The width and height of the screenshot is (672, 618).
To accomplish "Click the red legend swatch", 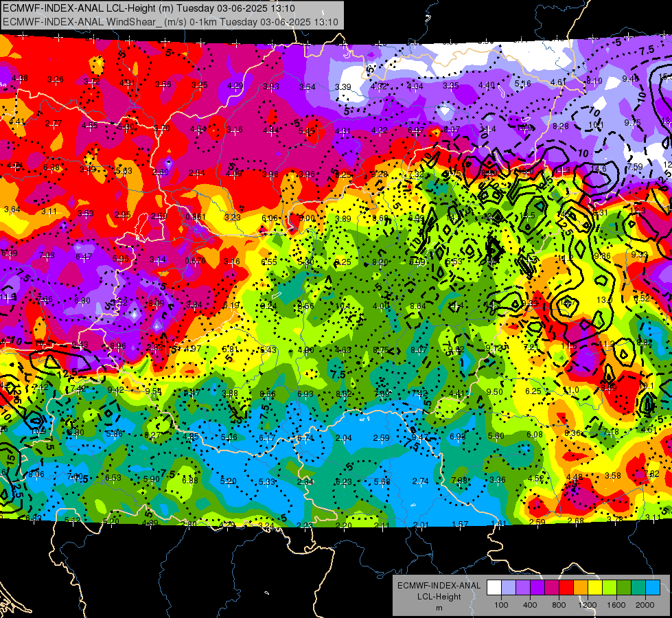I will coord(566,588).
